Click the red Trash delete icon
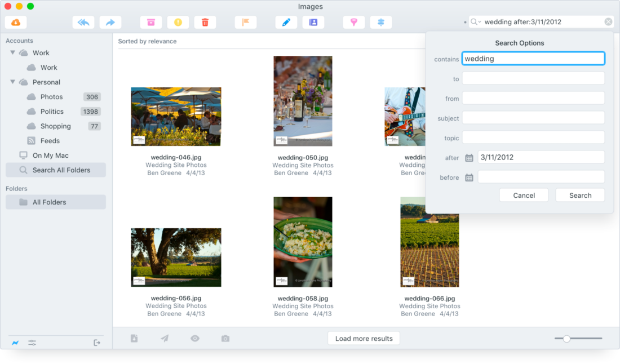The height and width of the screenshot is (364, 620). click(x=205, y=22)
